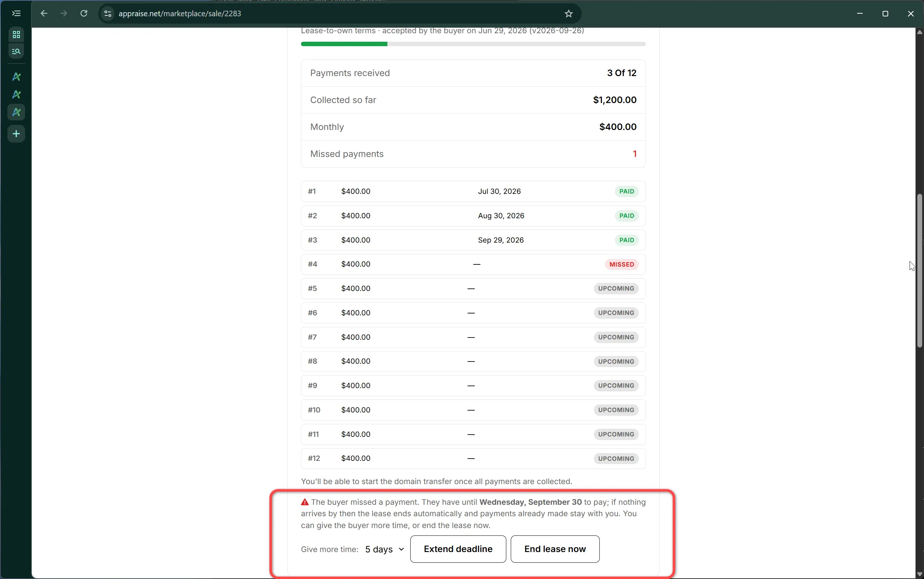
Task: Click the 'Give more time:' label
Action: click(329, 549)
